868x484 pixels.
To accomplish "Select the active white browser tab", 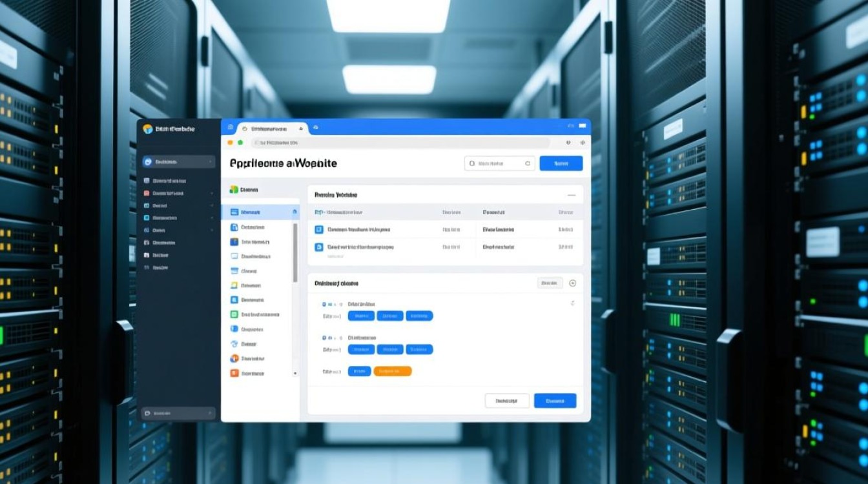I will point(273,129).
